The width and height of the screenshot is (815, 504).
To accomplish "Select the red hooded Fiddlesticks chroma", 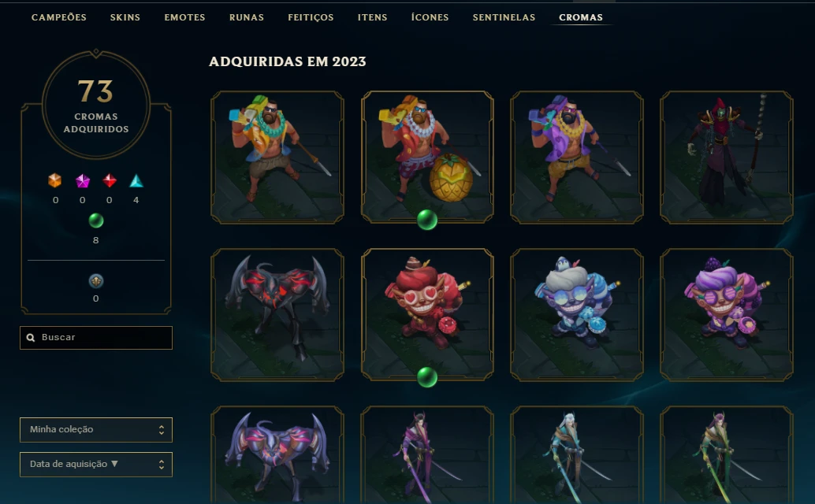I will click(x=727, y=157).
